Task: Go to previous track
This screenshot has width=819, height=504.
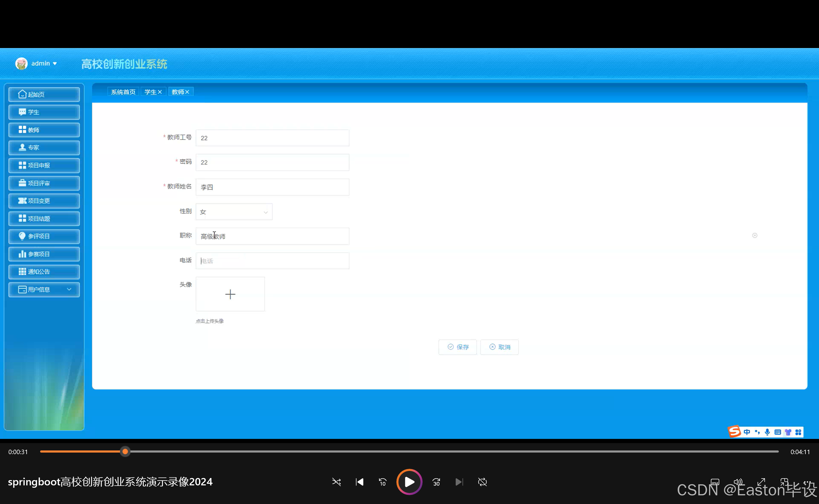Action: click(x=359, y=482)
